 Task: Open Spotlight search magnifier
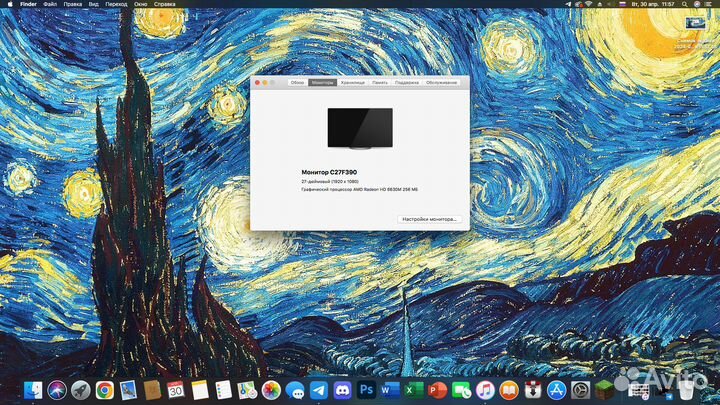click(685, 4)
